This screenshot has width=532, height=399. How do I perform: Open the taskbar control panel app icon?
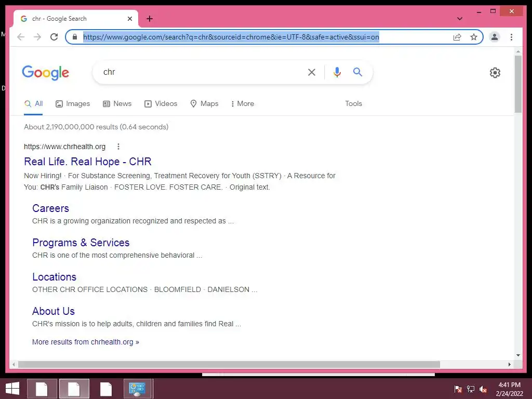137,389
